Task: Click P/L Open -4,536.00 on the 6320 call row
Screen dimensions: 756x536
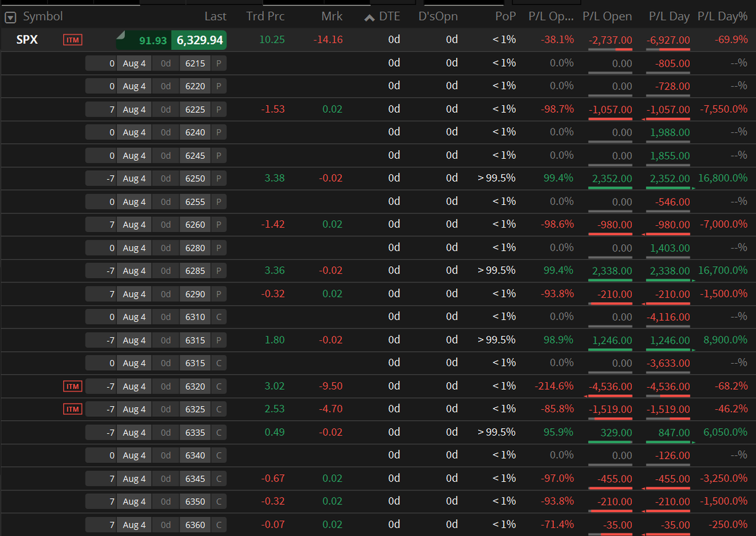Action: (x=610, y=387)
